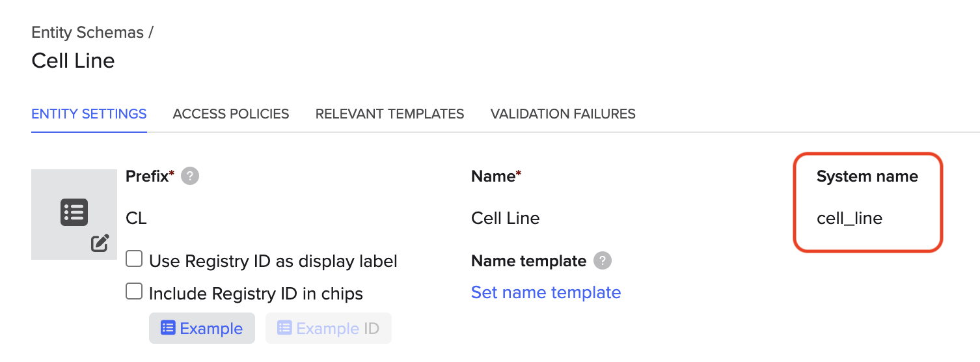Click the Example ID chip button
980x362 pixels.
point(329,328)
